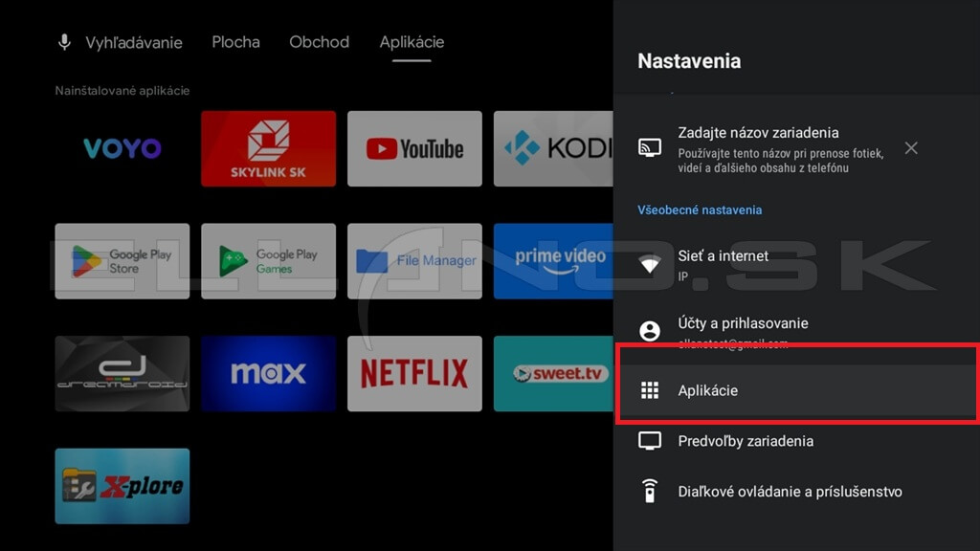Image resolution: width=980 pixels, height=551 pixels.
Task: Launch Netflix
Action: tap(414, 374)
